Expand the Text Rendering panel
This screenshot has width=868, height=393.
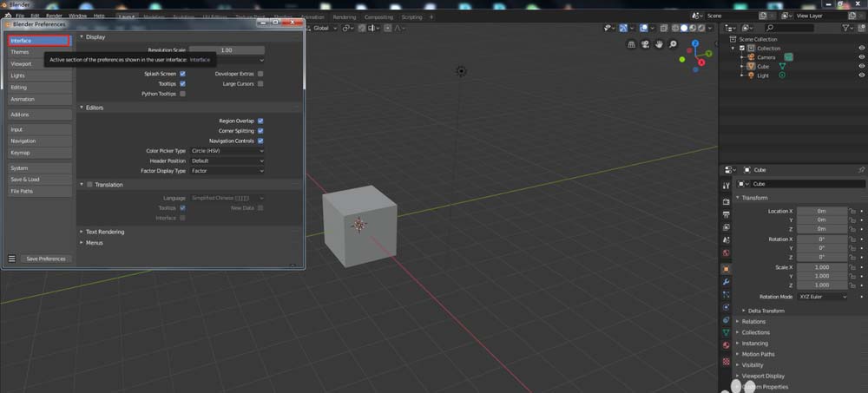[x=105, y=232]
